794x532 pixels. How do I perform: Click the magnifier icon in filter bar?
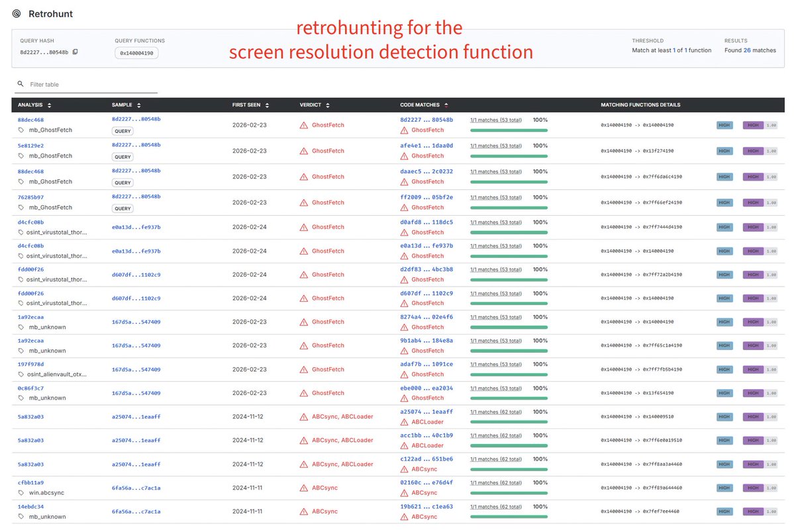coord(21,84)
